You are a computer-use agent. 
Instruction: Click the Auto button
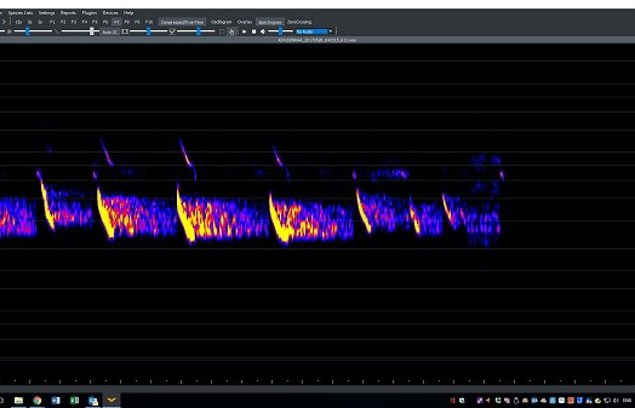click(x=109, y=31)
